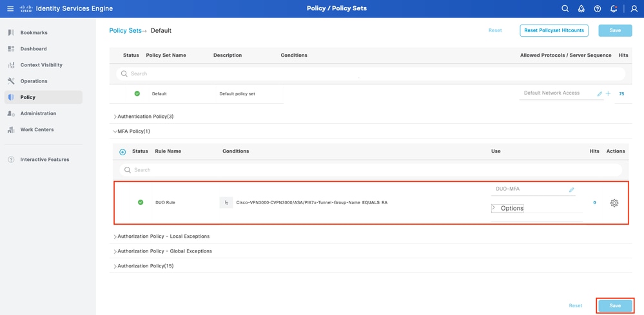This screenshot has height=315, width=644.
Task: Click the Administration sidebar icon
Action: [11, 113]
